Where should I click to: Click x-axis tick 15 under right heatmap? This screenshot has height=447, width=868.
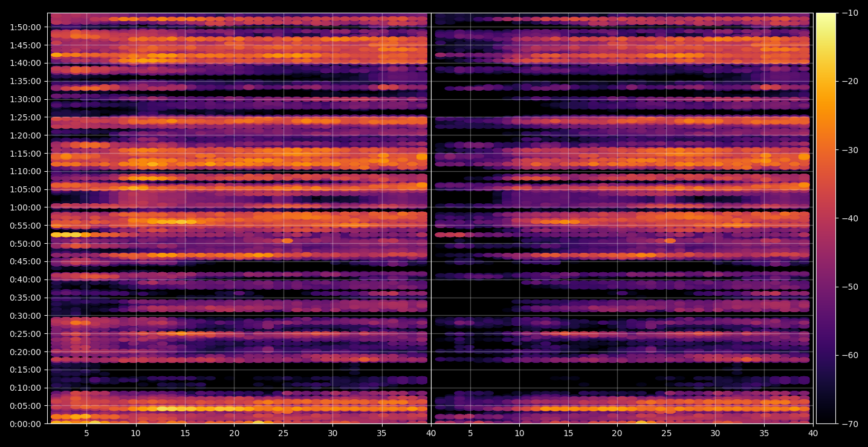pos(568,434)
